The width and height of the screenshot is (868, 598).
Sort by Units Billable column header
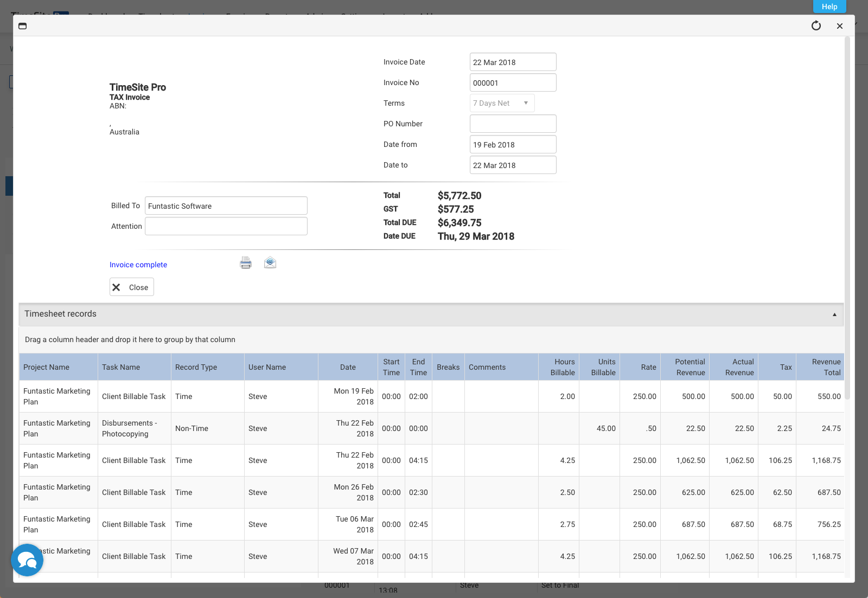click(x=599, y=367)
